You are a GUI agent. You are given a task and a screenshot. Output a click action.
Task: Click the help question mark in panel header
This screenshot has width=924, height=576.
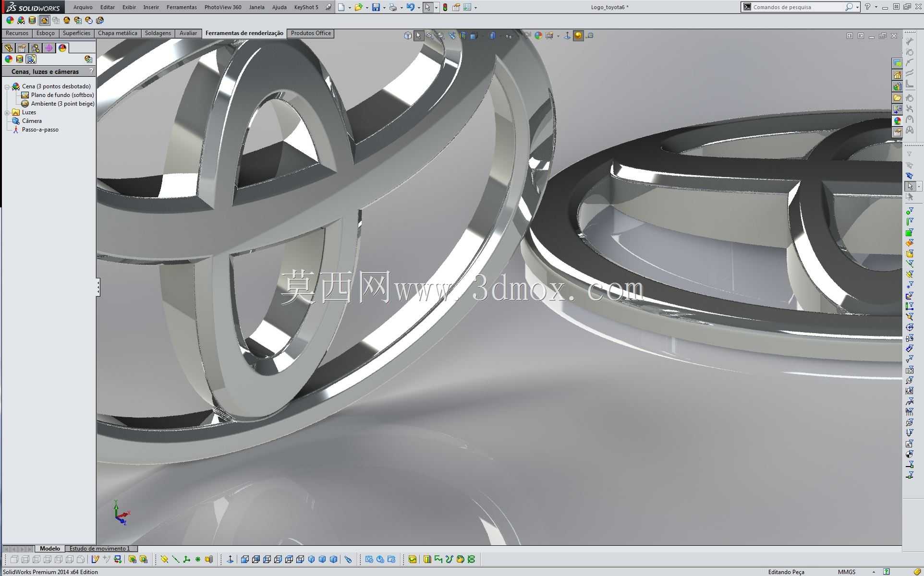[x=91, y=71]
